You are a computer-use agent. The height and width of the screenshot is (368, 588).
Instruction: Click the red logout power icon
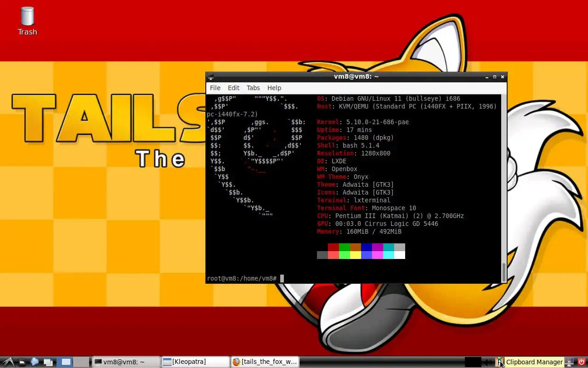(581, 362)
